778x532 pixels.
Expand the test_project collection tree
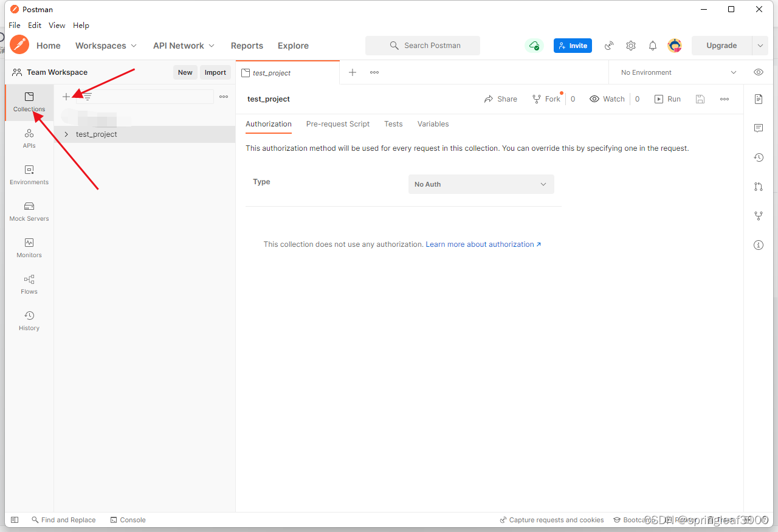tap(66, 134)
